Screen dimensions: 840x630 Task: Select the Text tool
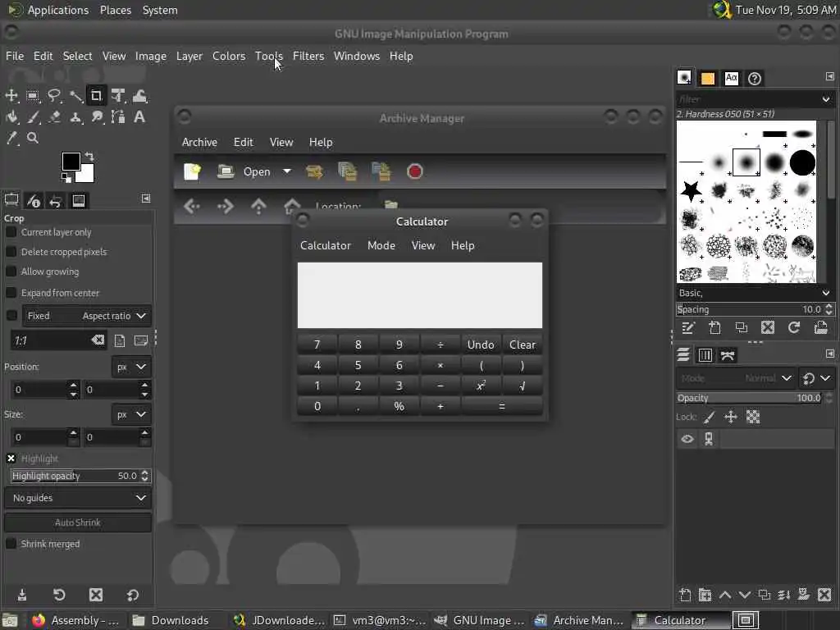[139, 116]
